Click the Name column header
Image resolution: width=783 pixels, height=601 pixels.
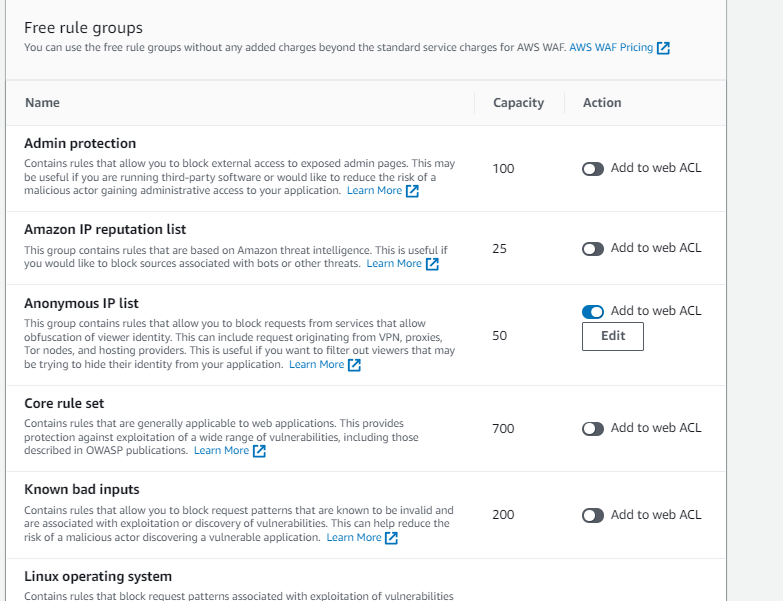tap(42, 103)
